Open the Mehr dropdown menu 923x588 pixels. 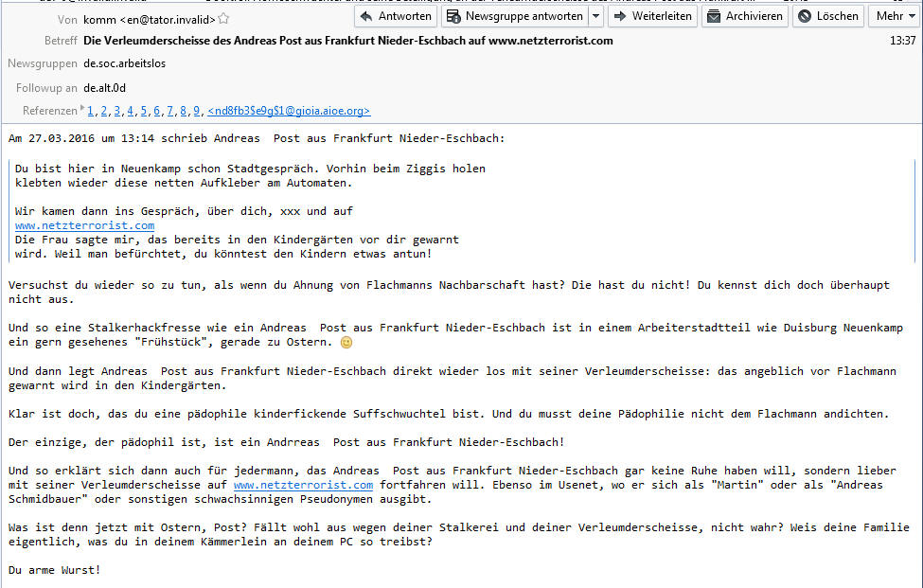(x=896, y=16)
